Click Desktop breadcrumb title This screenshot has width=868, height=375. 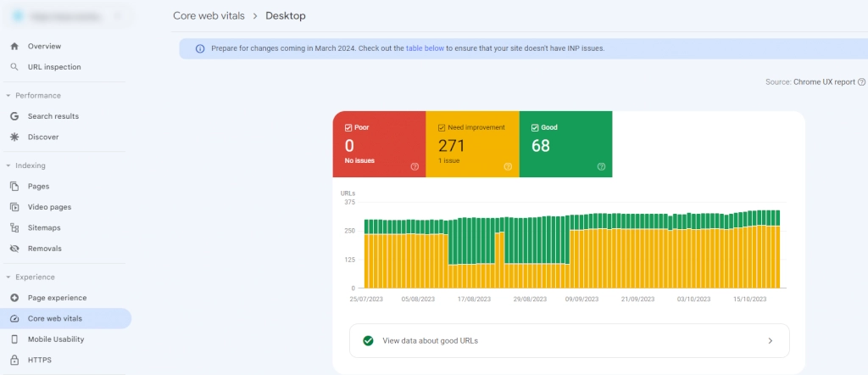286,16
